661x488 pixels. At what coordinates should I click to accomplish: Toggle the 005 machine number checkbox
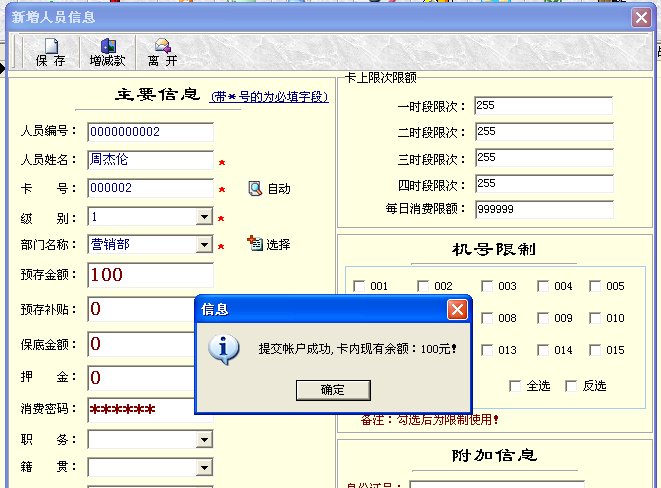click(594, 286)
